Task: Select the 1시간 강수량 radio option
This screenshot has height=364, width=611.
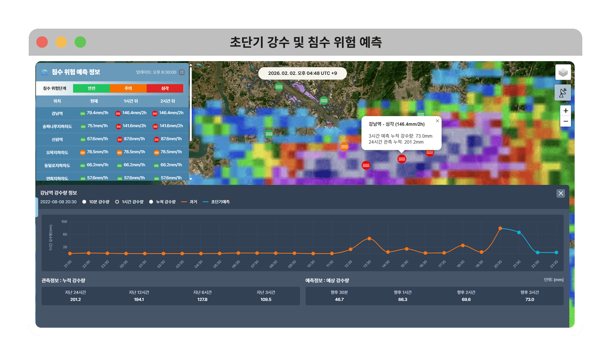Action: [117, 202]
